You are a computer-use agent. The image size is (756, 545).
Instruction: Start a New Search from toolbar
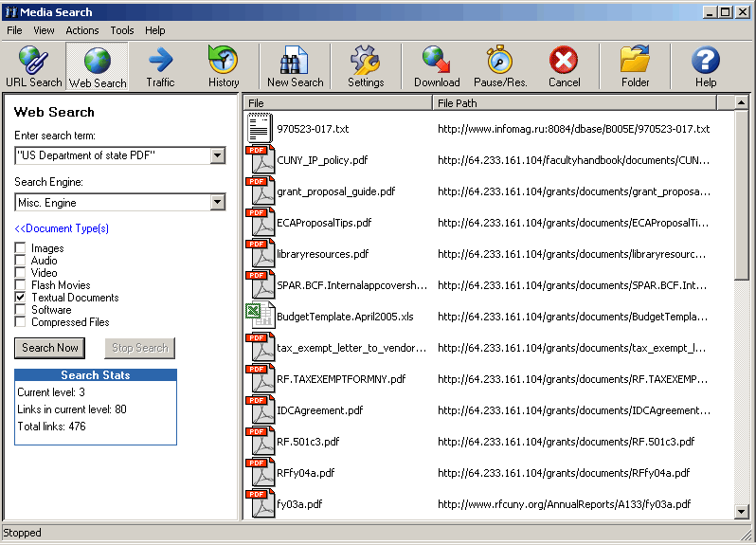[x=295, y=66]
